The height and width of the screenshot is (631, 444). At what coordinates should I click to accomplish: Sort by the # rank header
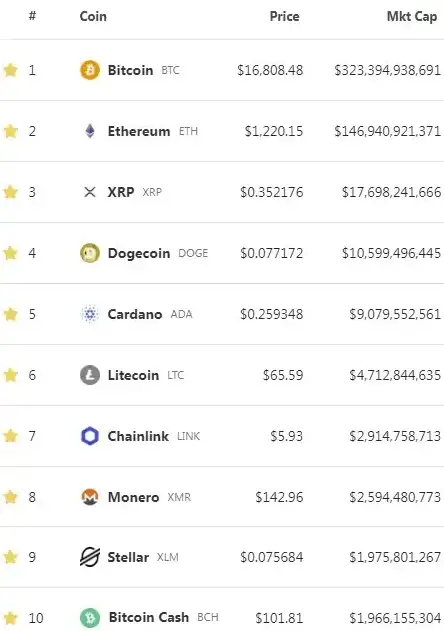coord(33,16)
